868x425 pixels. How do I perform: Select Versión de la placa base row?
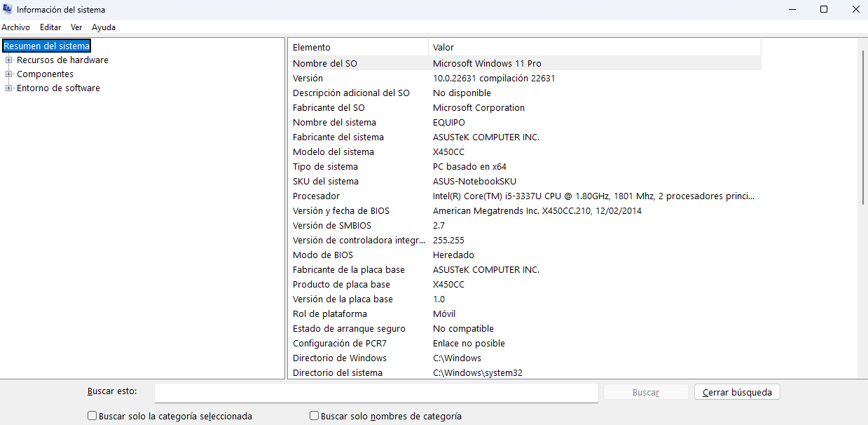[x=525, y=299]
